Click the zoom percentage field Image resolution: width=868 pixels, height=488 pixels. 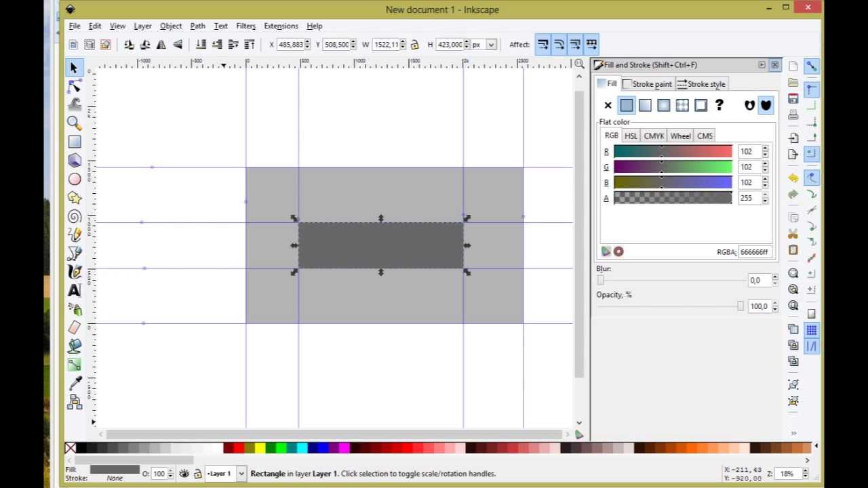pos(788,474)
